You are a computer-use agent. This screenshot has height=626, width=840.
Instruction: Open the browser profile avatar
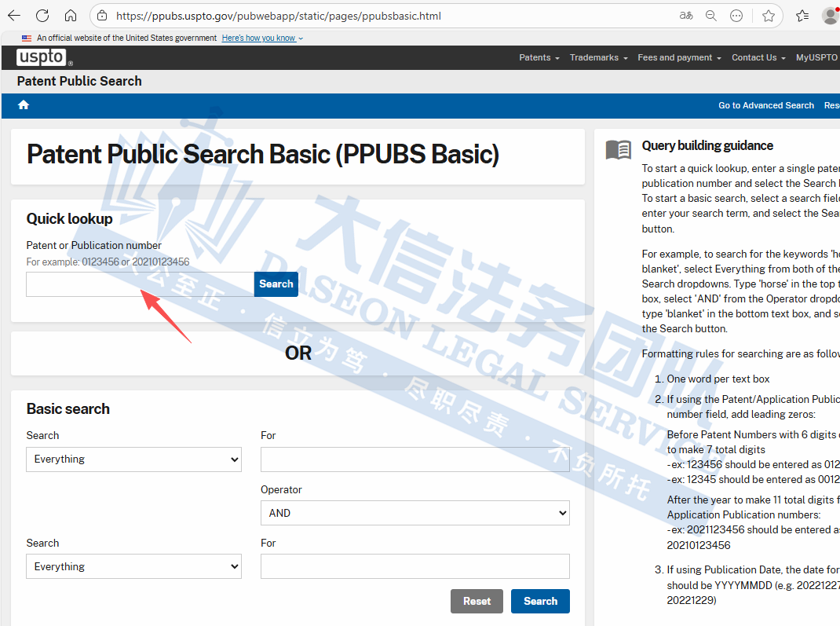click(x=831, y=16)
